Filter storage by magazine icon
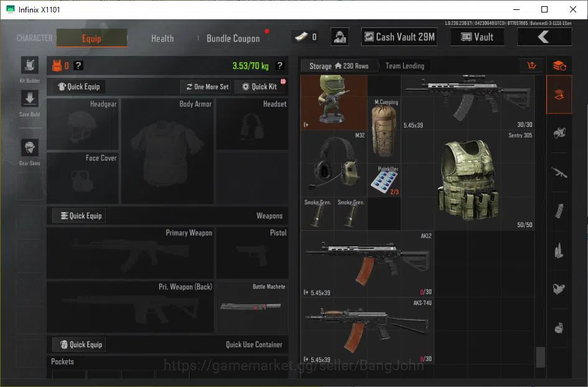This screenshot has height=387, width=588. click(x=559, y=211)
